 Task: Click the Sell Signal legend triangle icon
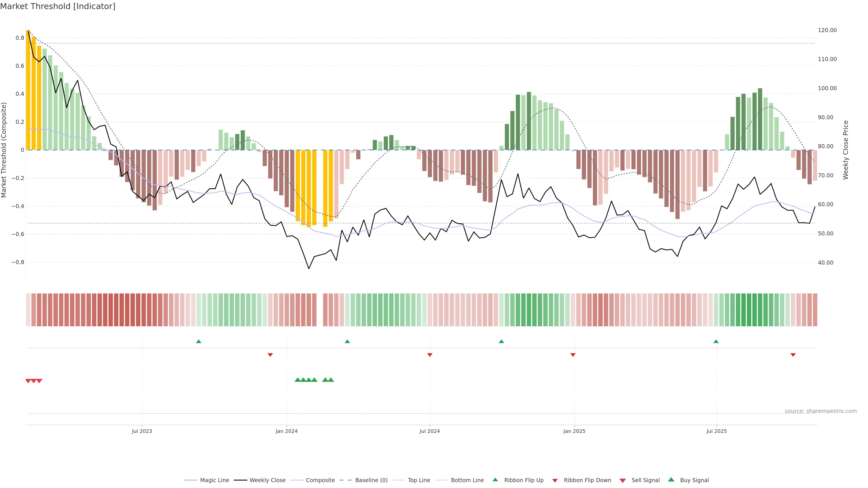click(623, 480)
